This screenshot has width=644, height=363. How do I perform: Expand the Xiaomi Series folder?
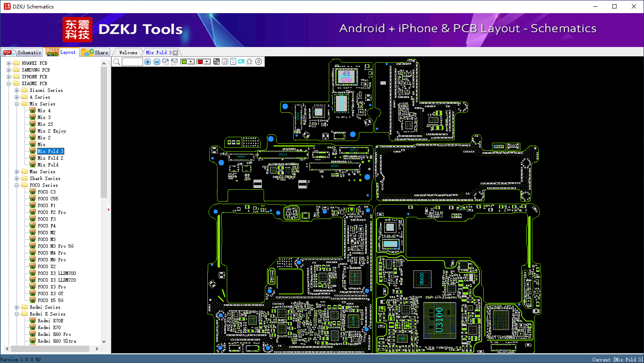coord(17,90)
